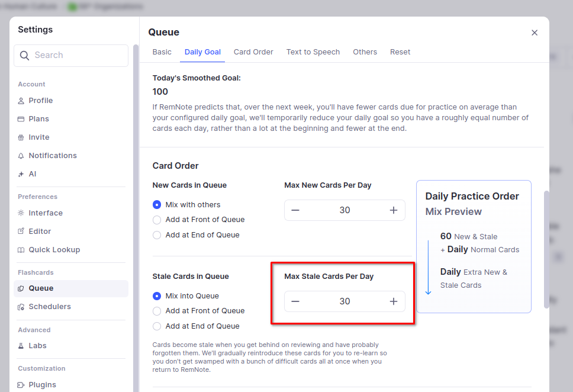This screenshot has width=573, height=392.
Task: Select Stale Cards Add at Front of Queue
Action: point(157,311)
